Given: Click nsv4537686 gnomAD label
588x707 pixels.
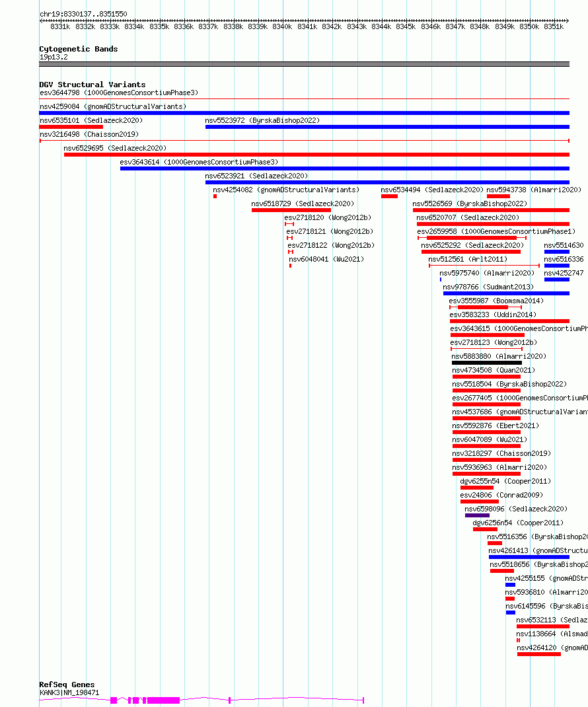Looking at the screenshot, I should click(x=520, y=412).
